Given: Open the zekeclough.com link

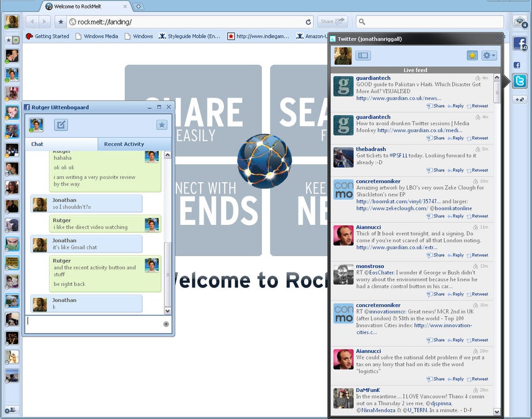Looking at the screenshot, I should tap(392, 208).
